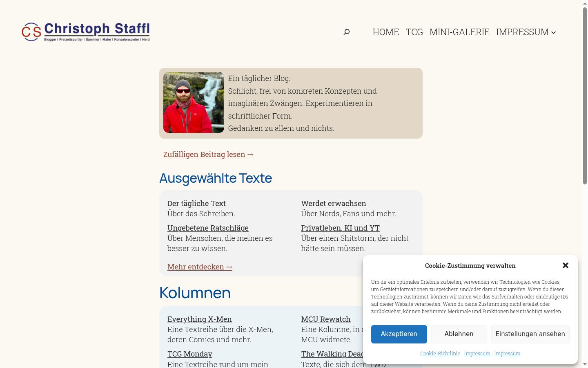Open The Walking Dead column link
The width and height of the screenshot is (588, 368).
(x=332, y=354)
